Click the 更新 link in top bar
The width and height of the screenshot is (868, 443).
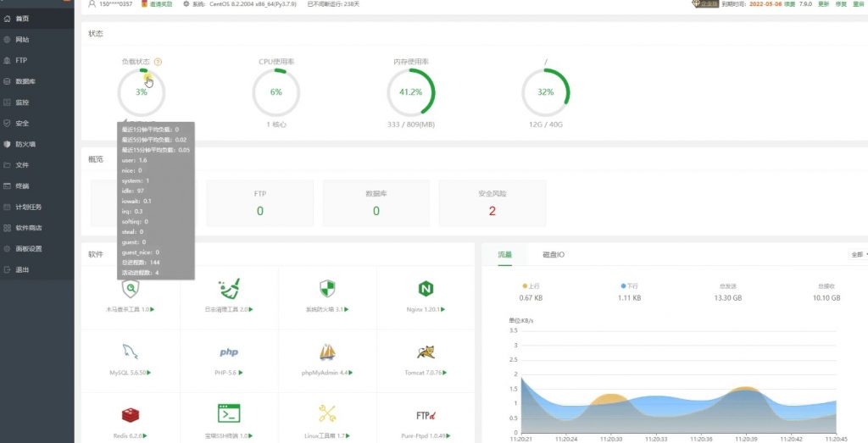tap(823, 4)
